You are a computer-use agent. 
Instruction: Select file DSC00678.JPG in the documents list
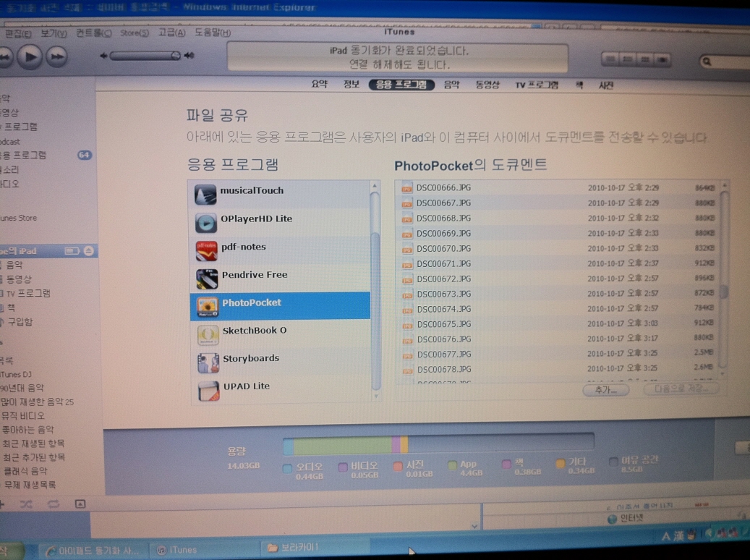pos(558,369)
